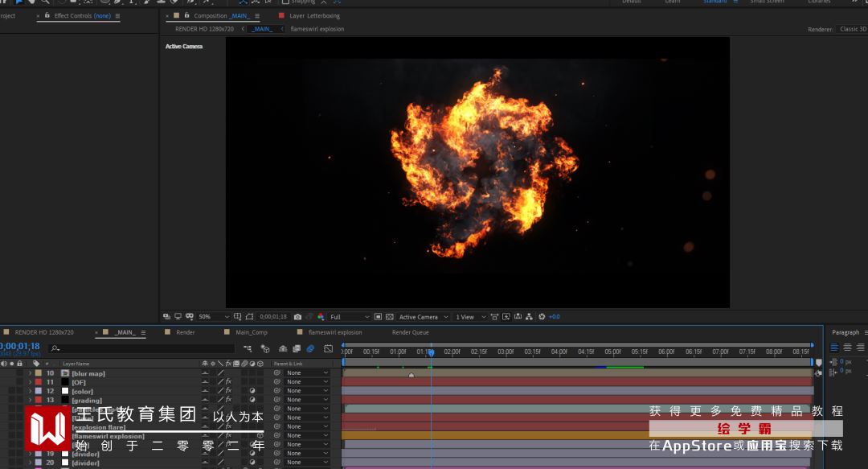This screenshot has width=868, height=469.
Task: Click the Show Channel color management icon
Action: pyautogui.click(x=321, y=317)
